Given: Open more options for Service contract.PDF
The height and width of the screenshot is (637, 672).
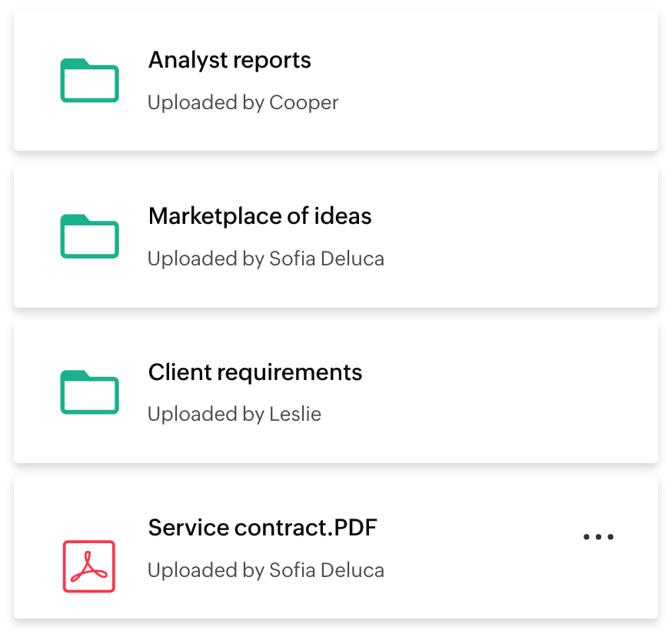Looking at the screenshot, I should point(598,537).
